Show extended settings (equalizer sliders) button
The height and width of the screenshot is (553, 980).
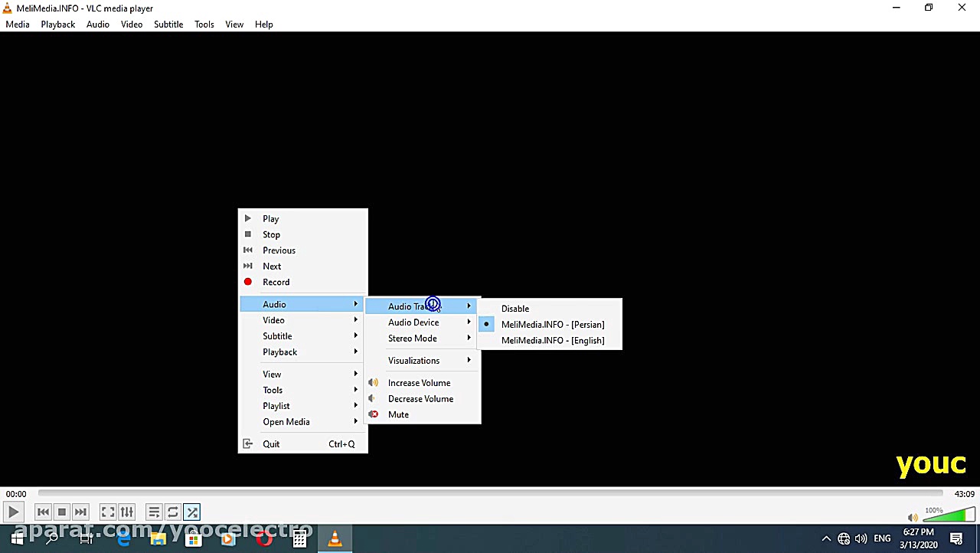click(x=127, y=512)
